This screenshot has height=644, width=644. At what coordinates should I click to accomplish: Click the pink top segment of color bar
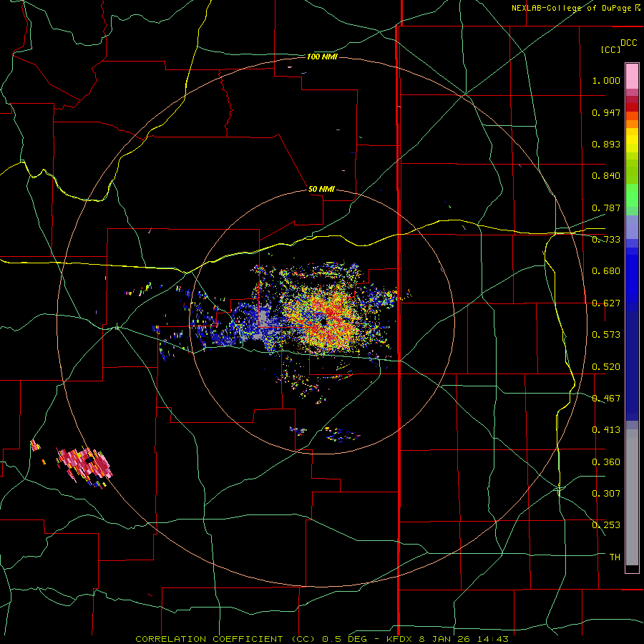pyautogui.click(x=632, y=76)
